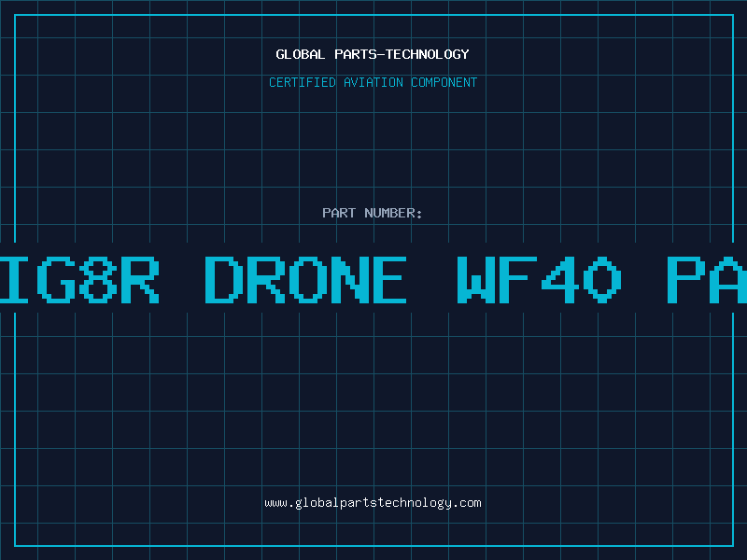747x560 pixels.
Task: Select the large word DRONE
Action: pos(306,280)
